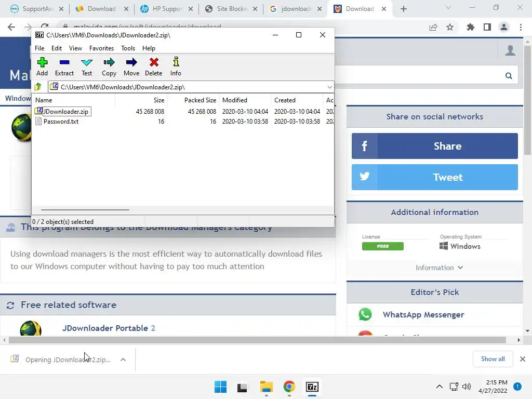This screenshot has width=532, height=399.
Task: Open the Tools menu in 7-Zip
Action: coord(128,48)
